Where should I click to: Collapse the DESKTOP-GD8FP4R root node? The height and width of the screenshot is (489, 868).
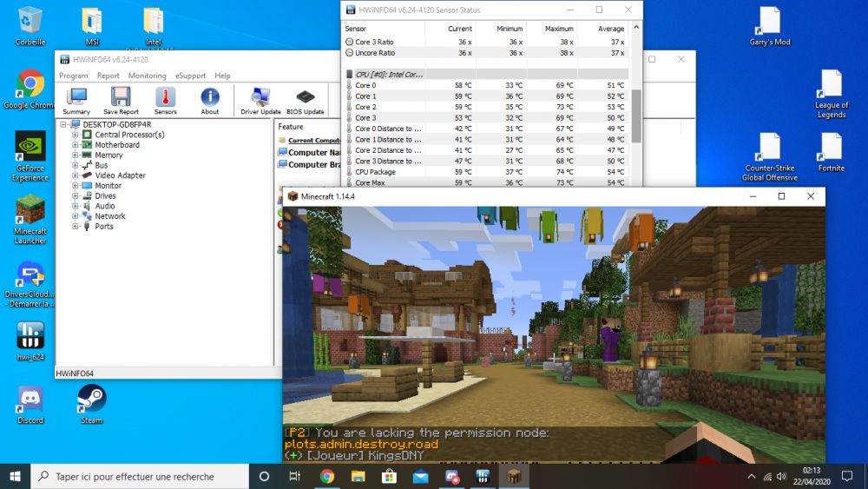coord(63,125)
